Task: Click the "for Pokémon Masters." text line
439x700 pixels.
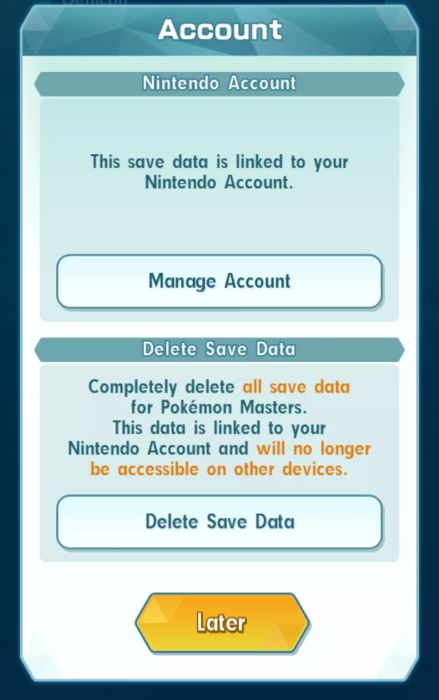Action: pos(219,407)
